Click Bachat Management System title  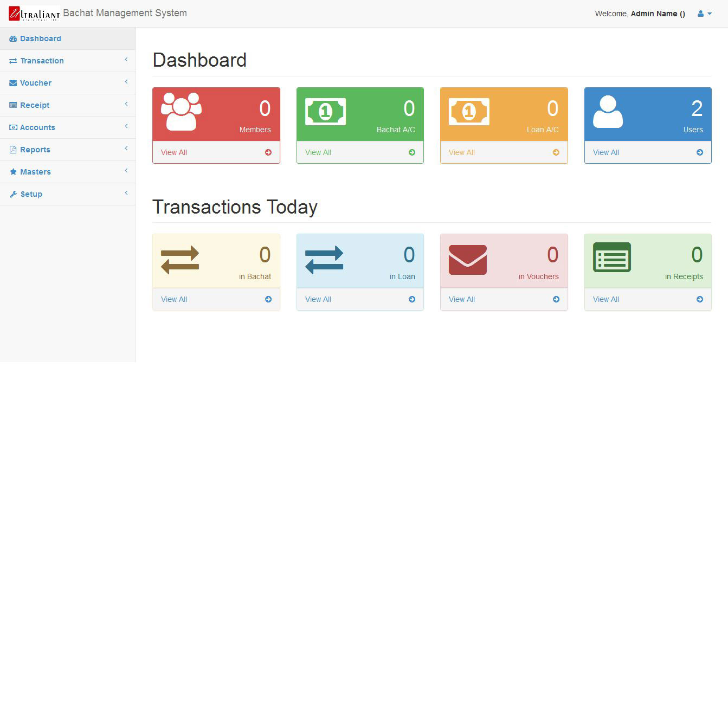[125, 13]
